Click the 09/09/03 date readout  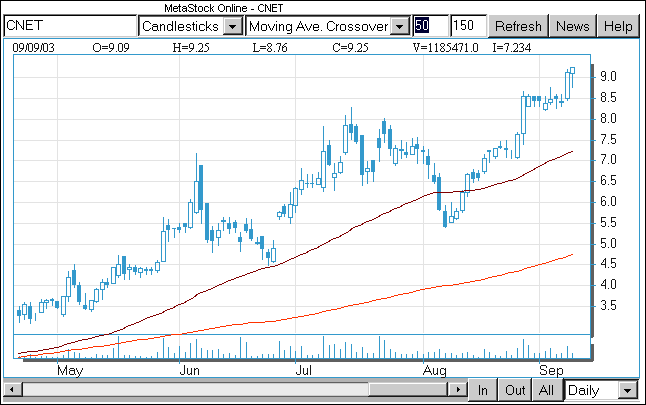[x=33, y=48]
